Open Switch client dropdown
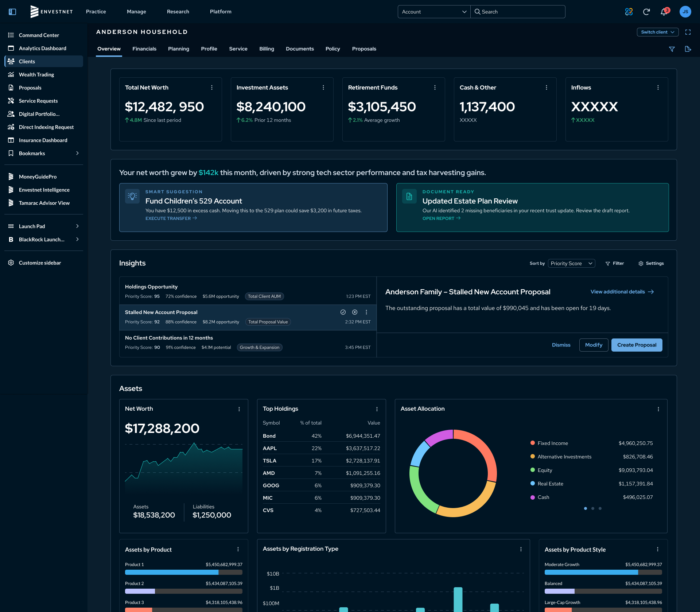Screen dimensions: 700x612 [x=658, y=32]
